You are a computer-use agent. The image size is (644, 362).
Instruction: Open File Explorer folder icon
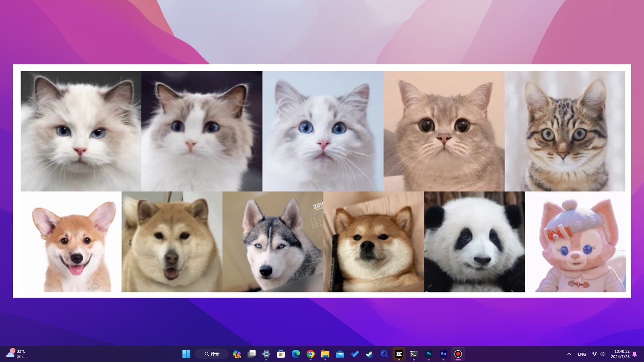(325, 354)
